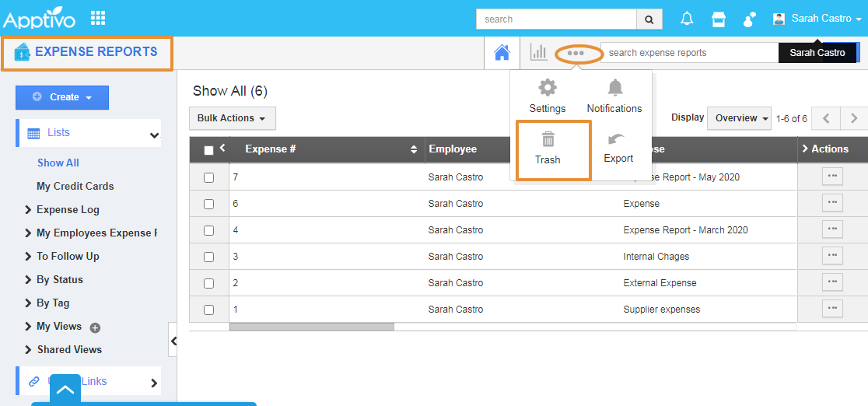Image resolution: width=868 pixels, height=406 pixels.
Task: Select Show All in the Lists menu
Action: [58, 163]
